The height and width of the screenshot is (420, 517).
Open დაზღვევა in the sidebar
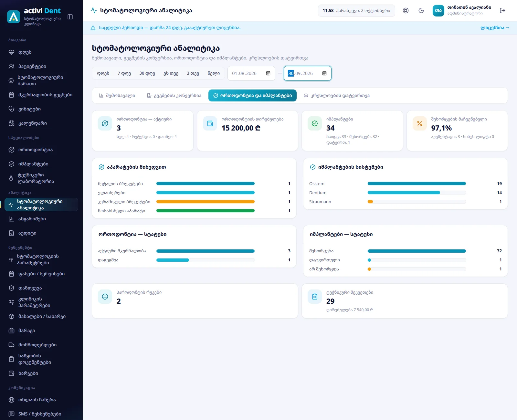pos(41,288)
